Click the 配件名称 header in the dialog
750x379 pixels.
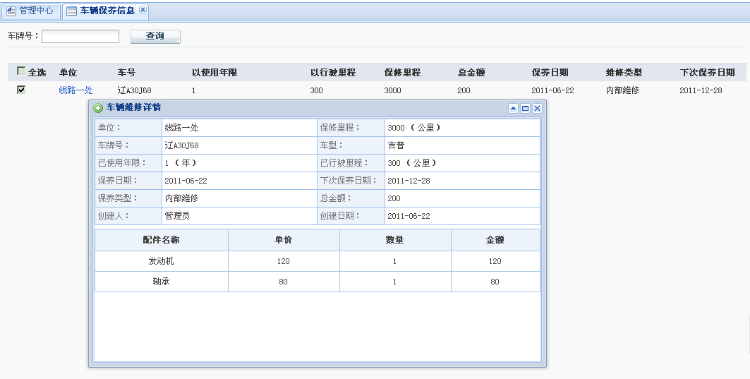pyautogui.click(x=161, y=240)
